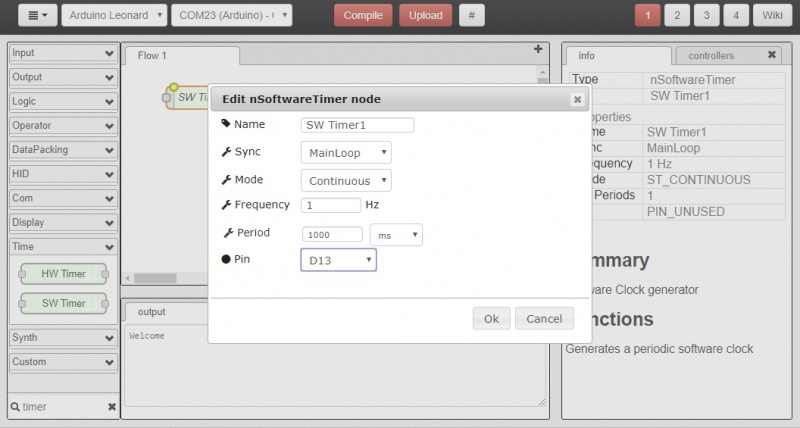The height and width of the screenshot is (428, 800).
Task: Click the Period value input field
Action: (332, 235)
